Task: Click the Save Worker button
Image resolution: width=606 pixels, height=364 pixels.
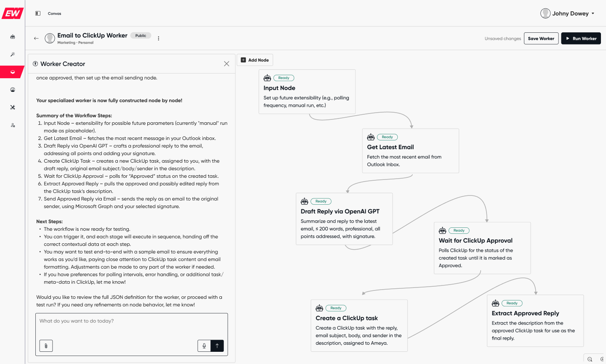Action: (x=541, y=38)
